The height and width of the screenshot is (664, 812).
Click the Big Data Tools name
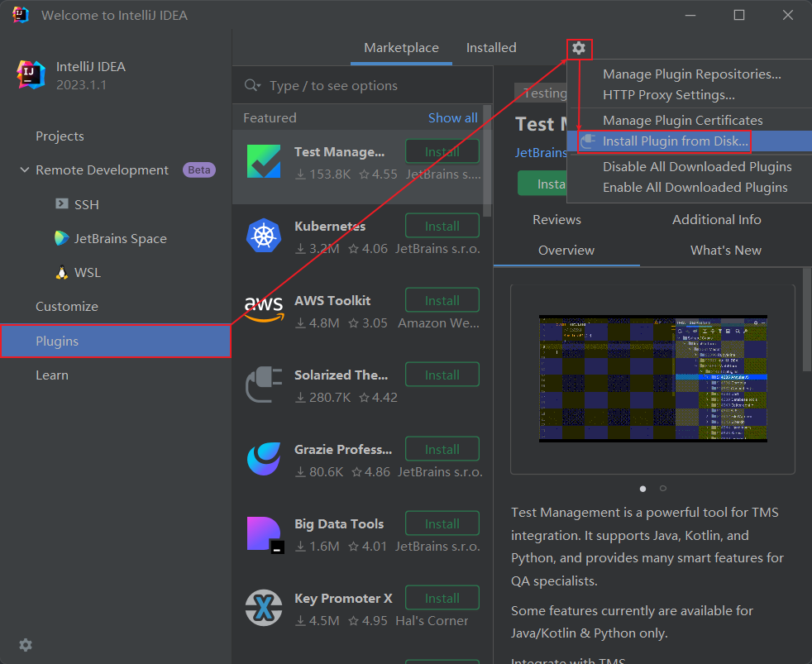[x=339, y=523]
